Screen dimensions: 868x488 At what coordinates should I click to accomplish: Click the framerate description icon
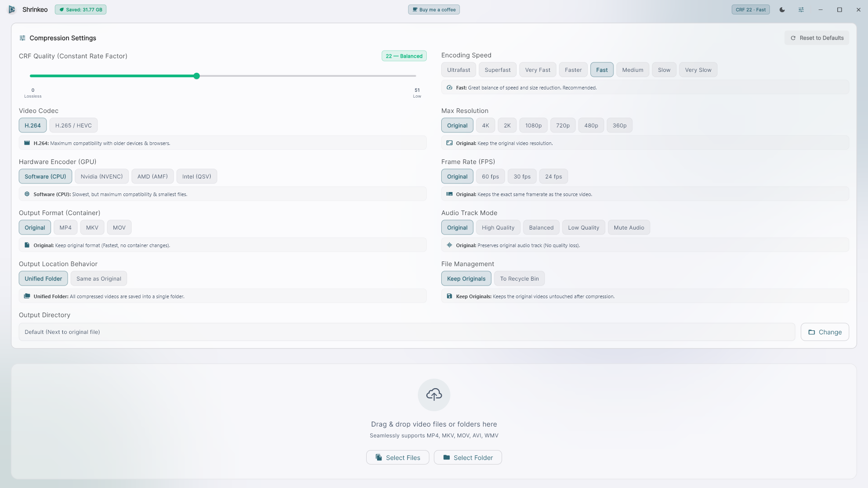pos(449,194)
